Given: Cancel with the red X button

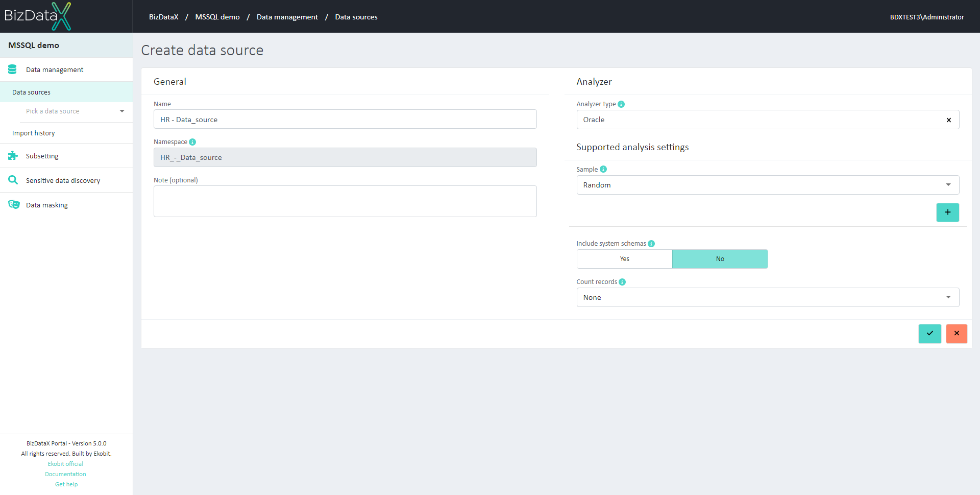Looking at the screenshot, I should point(957,334).
